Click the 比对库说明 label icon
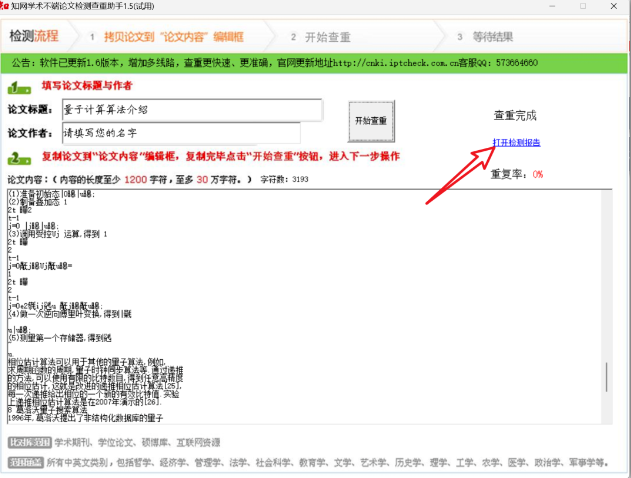This screenshot has width=631, height=478. click(x=29, y=442)
